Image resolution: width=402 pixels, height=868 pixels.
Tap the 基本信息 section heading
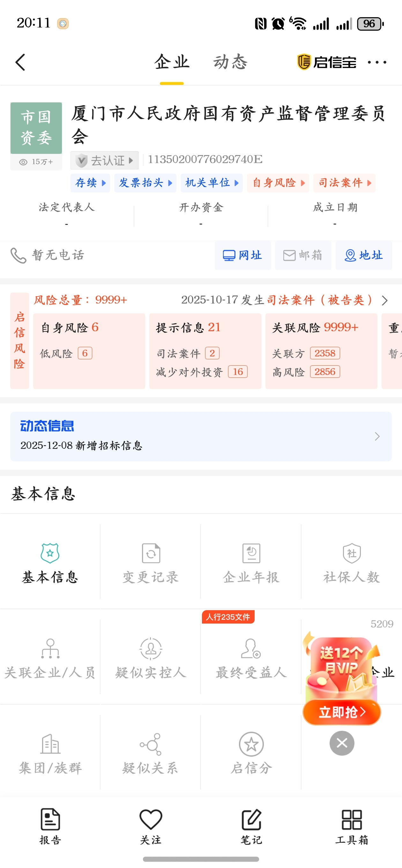click(43, 494)
